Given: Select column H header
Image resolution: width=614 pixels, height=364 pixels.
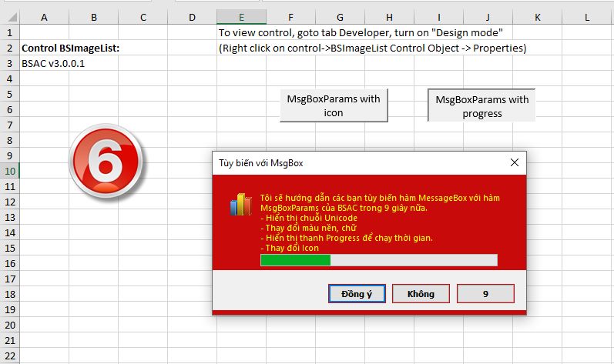Looking at the screenshot, I should [x=389, y=17].
